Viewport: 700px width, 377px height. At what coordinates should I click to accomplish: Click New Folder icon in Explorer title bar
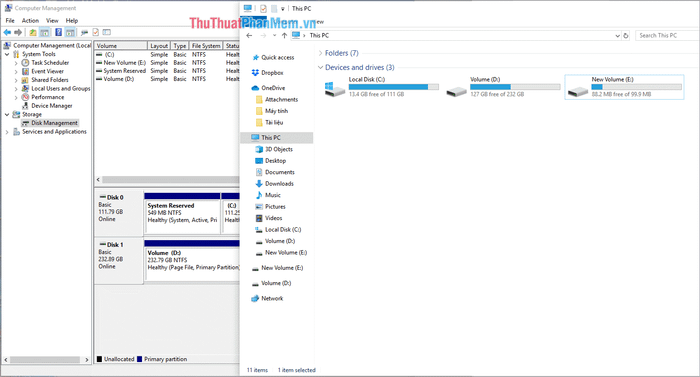point(274,8)
